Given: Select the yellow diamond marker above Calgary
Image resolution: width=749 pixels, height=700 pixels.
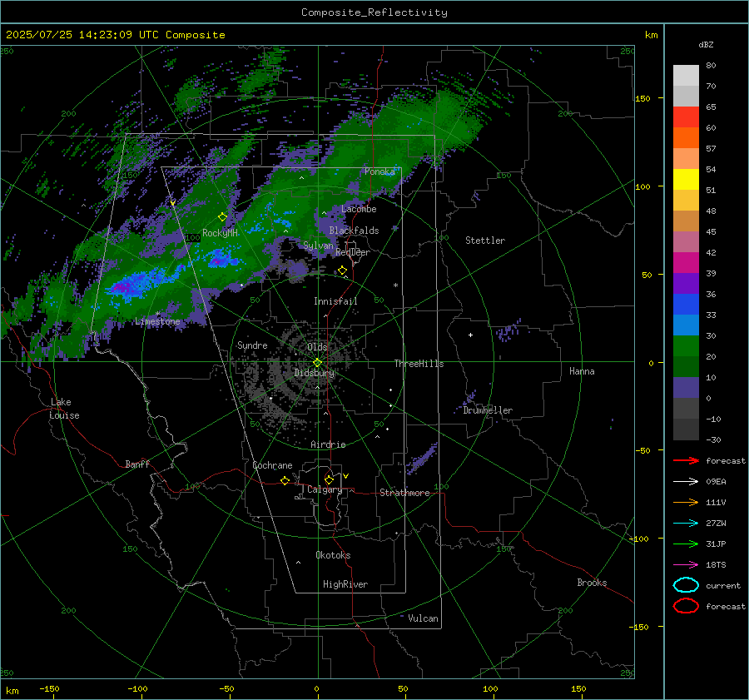Looking at the screenshot, I should coord(329,479).
